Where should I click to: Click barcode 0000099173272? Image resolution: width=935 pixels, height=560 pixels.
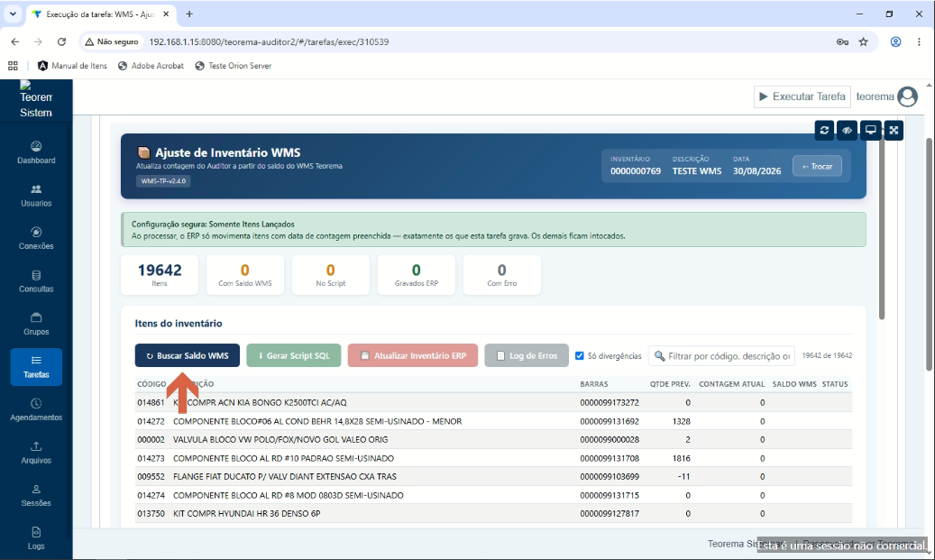(x=610, y=402)
